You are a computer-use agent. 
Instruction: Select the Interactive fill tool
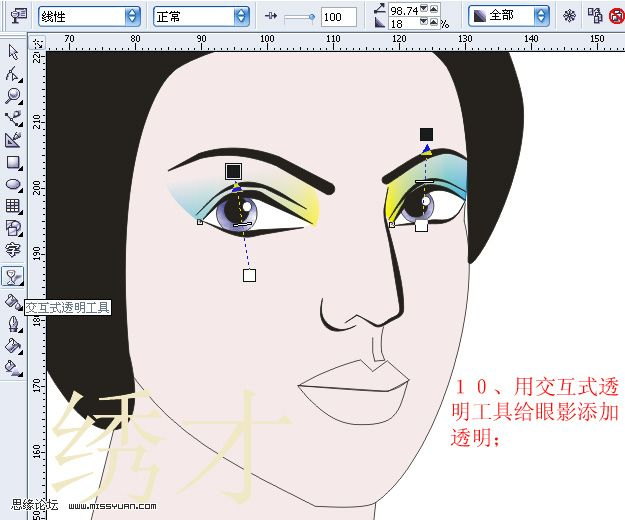(13, 368)
